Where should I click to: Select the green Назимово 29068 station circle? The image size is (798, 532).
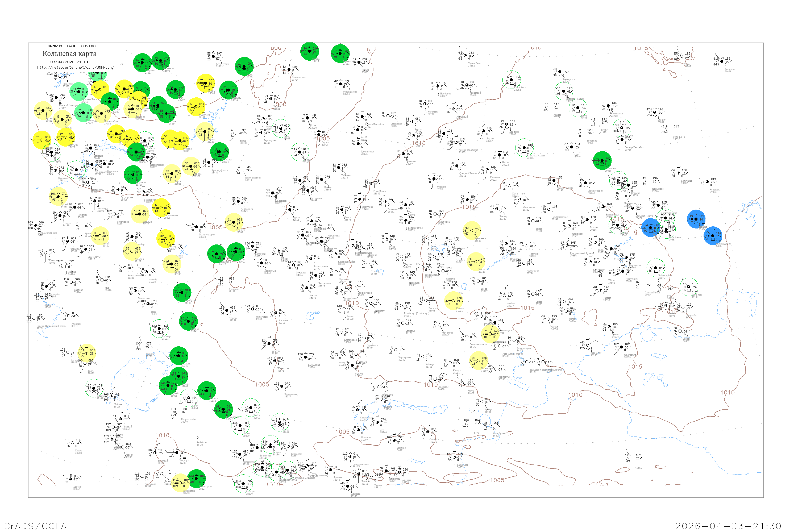point(602,160)
